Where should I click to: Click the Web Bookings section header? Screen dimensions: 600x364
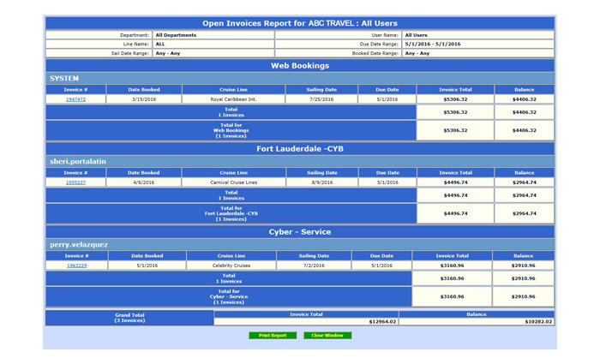coord(300,66)
